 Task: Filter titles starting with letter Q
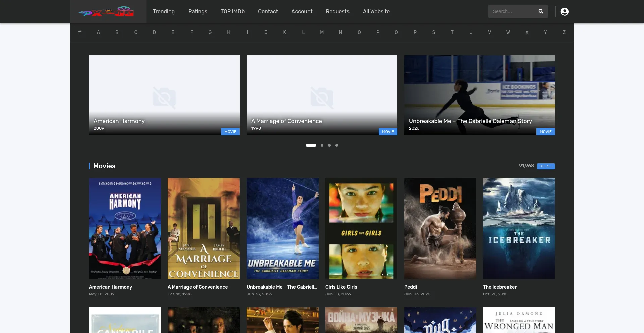[396, 32]
